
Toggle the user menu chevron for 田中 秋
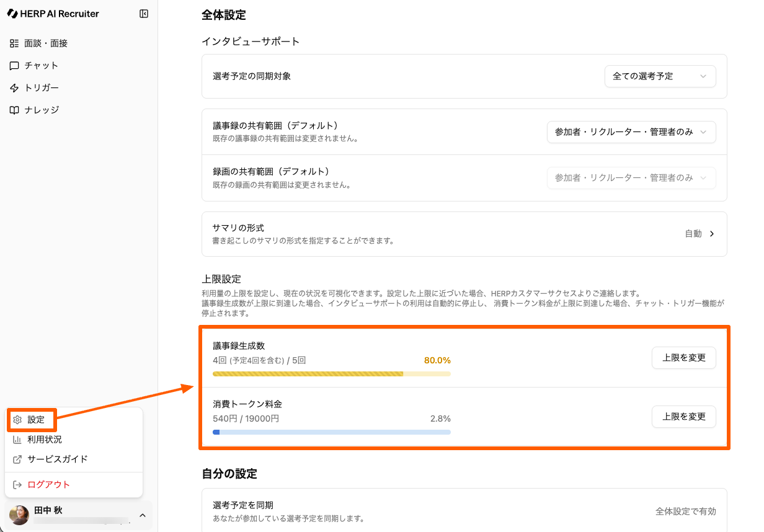(142, 515)
